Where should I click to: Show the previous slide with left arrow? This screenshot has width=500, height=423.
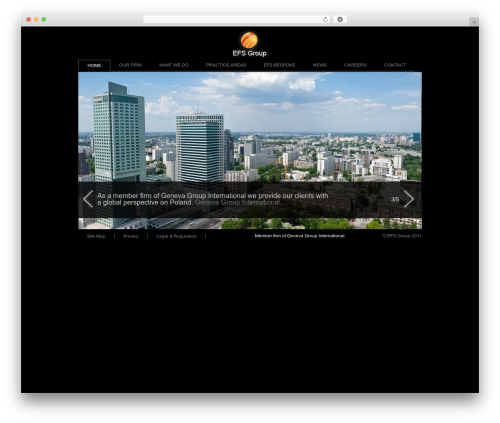pyautogui.click(x=88, y=199)
